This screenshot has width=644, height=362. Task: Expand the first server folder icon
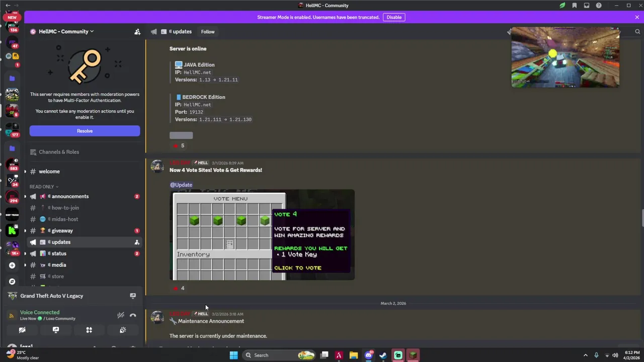(12, 78)
